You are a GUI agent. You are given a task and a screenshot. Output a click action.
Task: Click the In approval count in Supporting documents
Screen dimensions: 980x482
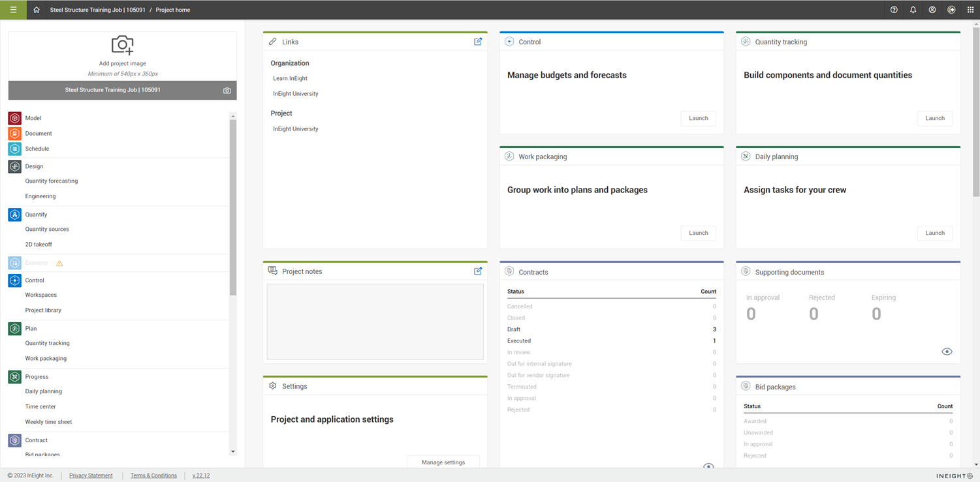pos(751,314)
